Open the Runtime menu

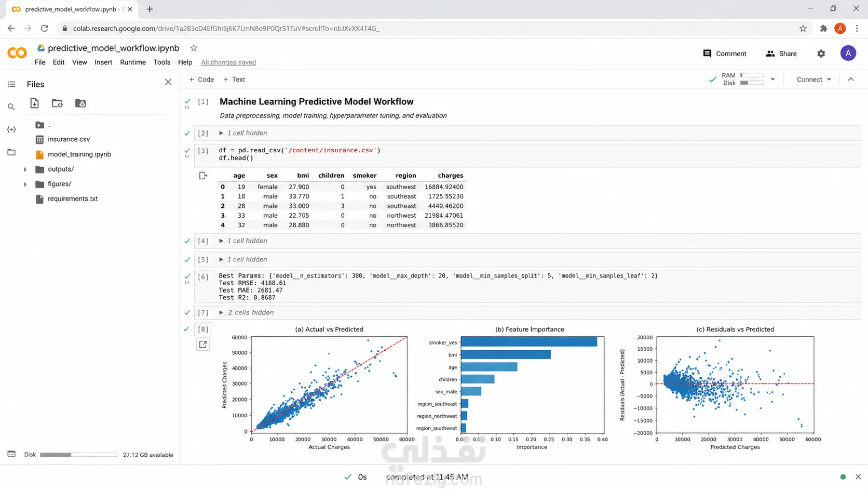(133, 62)
